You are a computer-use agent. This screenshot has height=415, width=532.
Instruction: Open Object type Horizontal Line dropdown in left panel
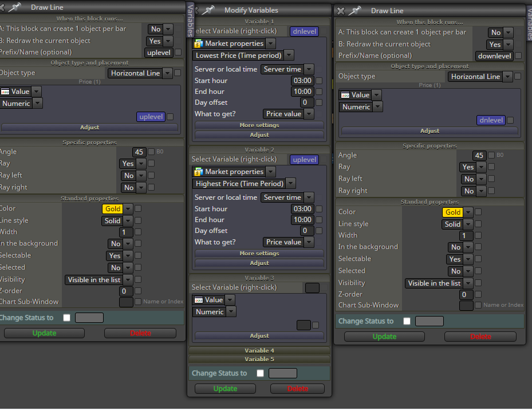[140, 73]
